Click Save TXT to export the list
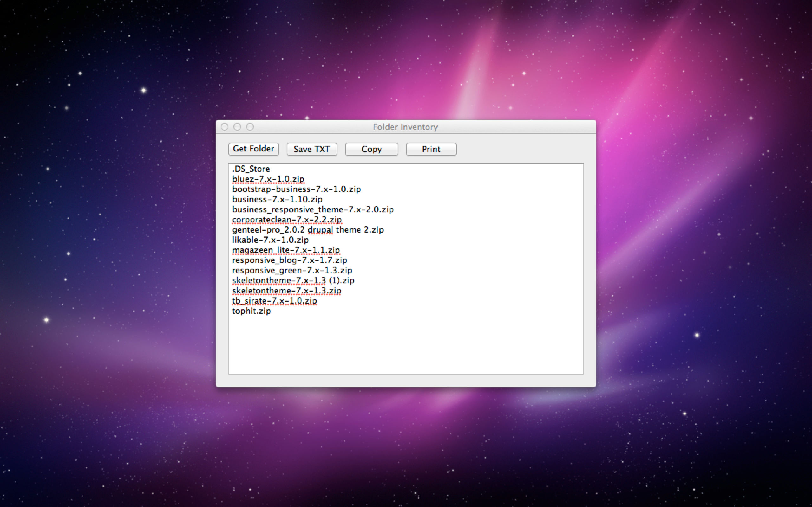 pos(312,149)
